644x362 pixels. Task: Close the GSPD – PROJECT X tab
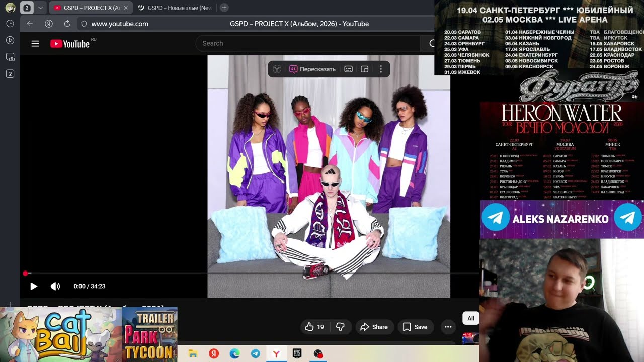126,8
